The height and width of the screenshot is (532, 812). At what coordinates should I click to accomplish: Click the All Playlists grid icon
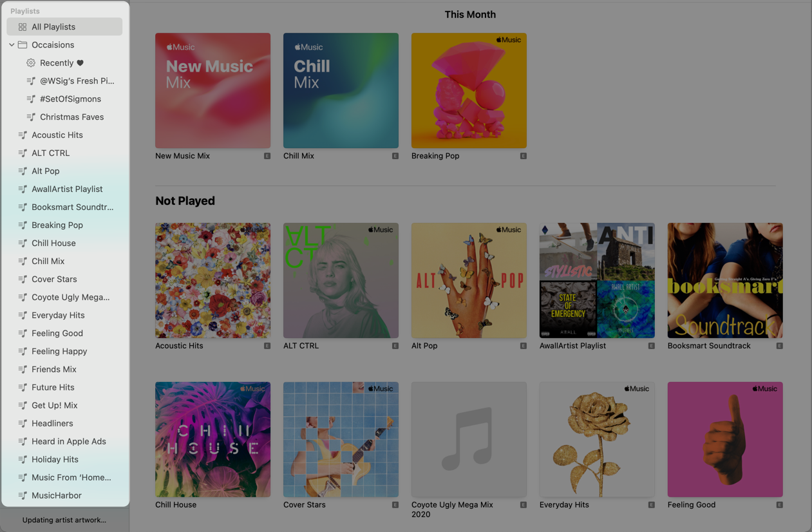(x=23, y=27)
